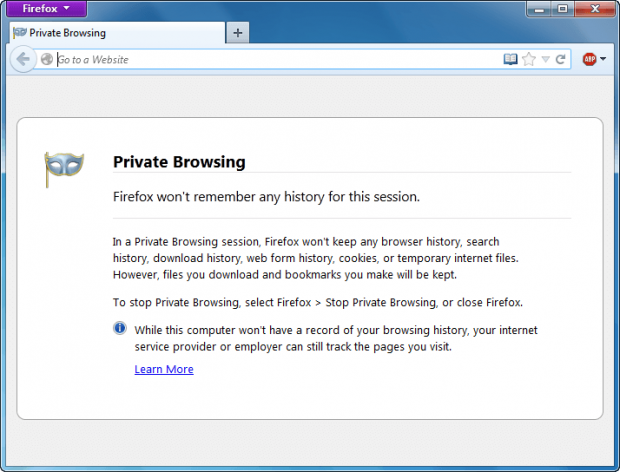The image size is (620, 472).
Task: Click the Adblock Plus ABP icon
Action: [x=590, y=59]
